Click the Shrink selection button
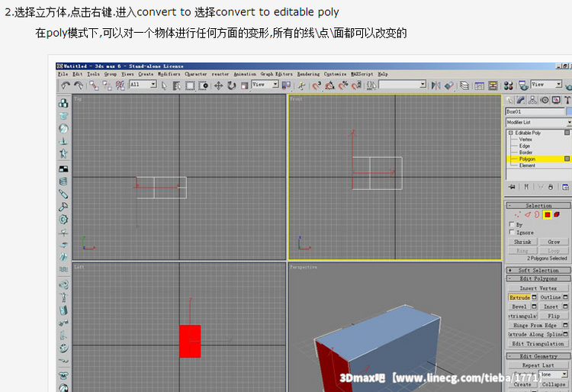This screenshot has height=392, width=572. 522,242
